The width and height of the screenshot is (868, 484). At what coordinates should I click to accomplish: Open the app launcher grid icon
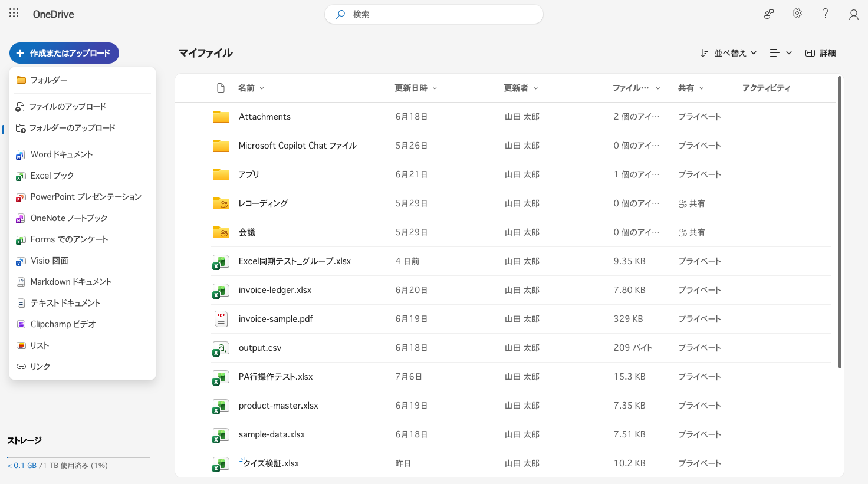(14, 13)
